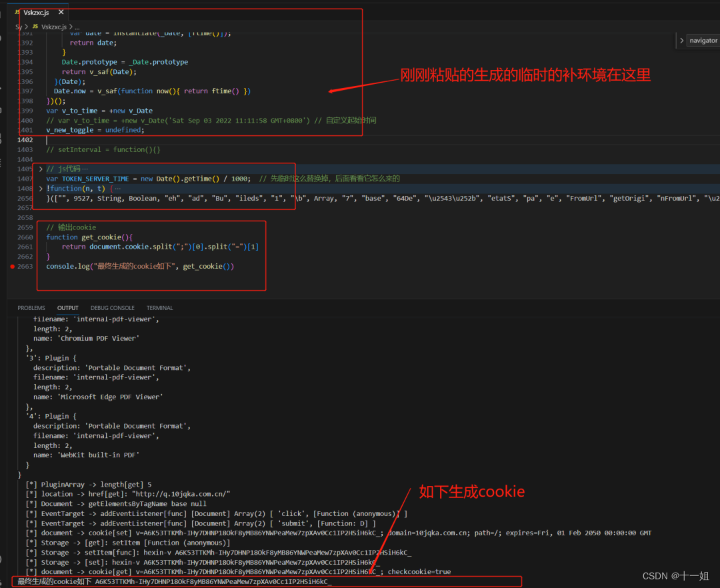
Task: Click the Vskzxc.js breadcrumb item
Action: tap(54, 27)
